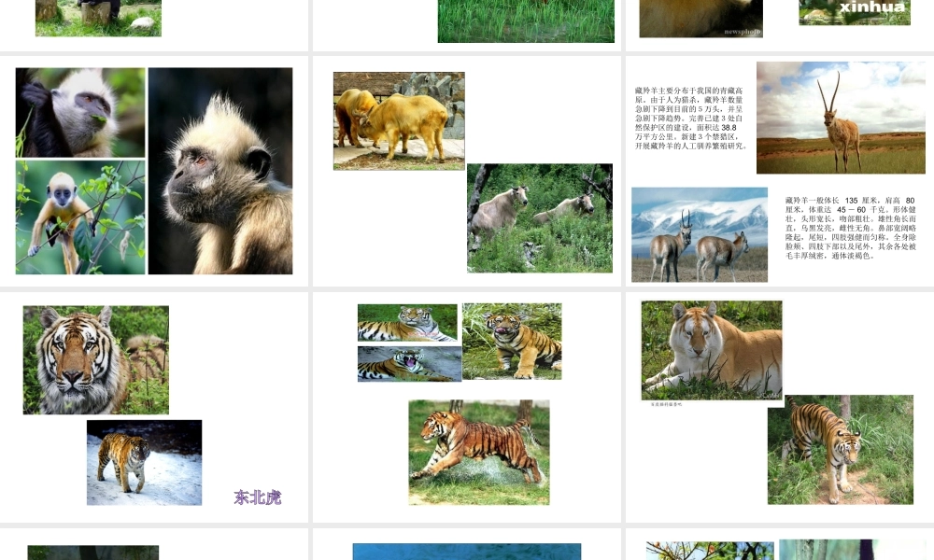Select the paragraph starting 藏羚羊一般体长 135 厘米
Screen dimensions: 934x560
[850, 228]
